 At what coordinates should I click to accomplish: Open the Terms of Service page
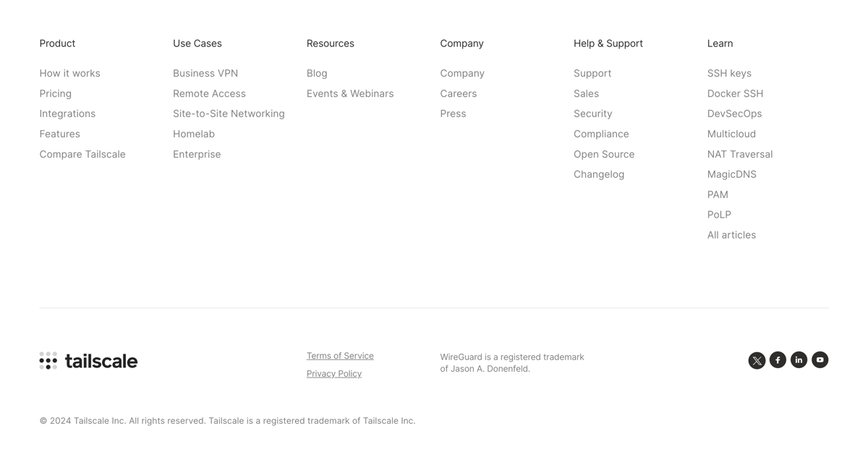340,355
